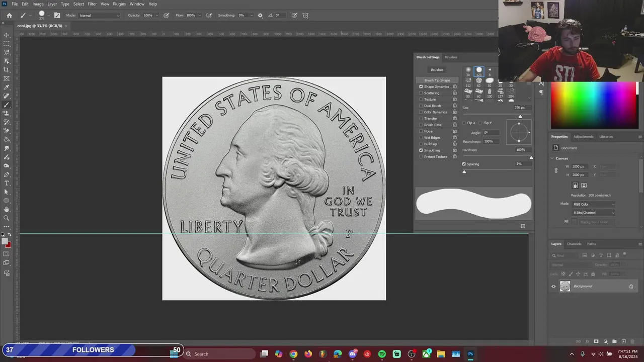Open Smoothing percentage dropdown arrow

(251, 16)
